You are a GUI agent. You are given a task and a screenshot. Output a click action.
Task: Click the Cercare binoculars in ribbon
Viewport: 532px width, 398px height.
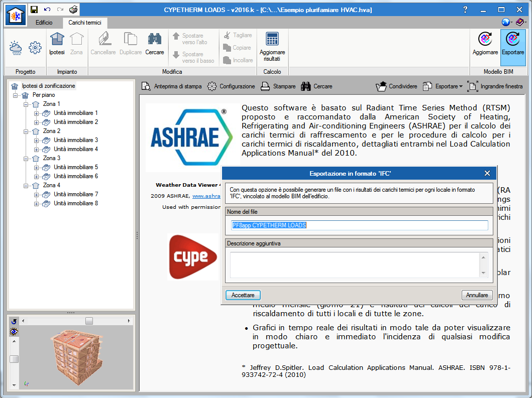coord(155,44)
